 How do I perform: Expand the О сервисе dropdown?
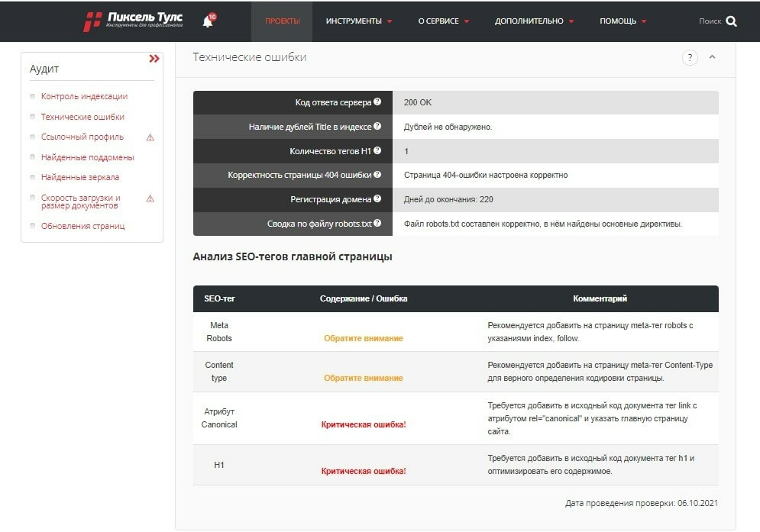443,21
